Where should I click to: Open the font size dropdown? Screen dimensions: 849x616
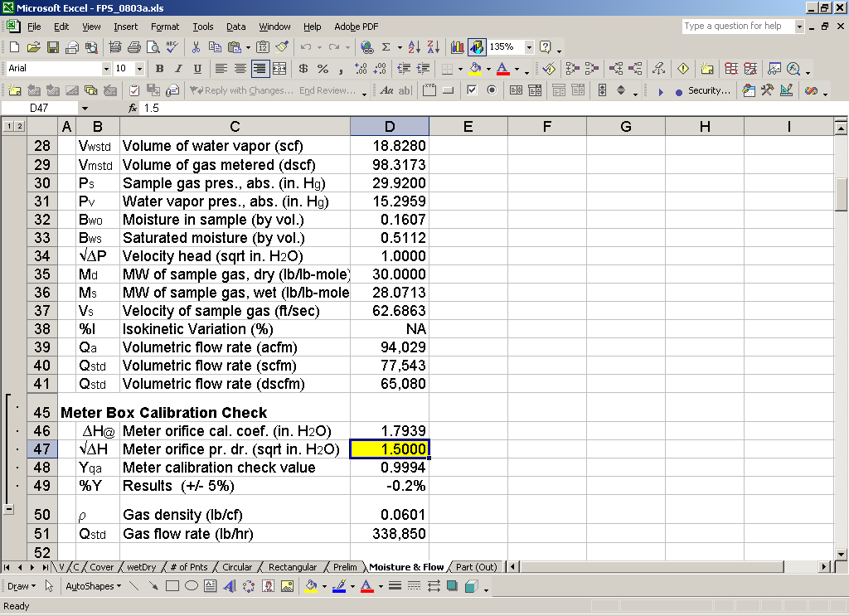coord(139,69)
